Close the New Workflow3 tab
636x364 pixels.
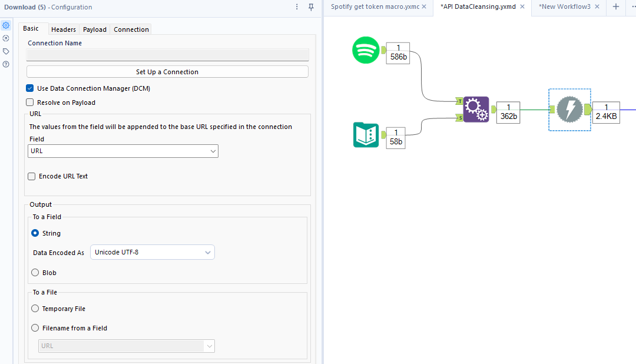pyautogui.click(x=597, y=6)
